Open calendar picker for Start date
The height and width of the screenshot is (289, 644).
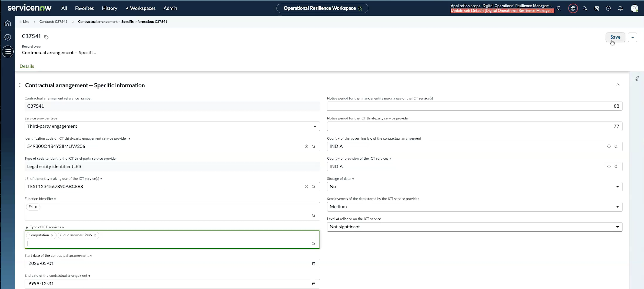[x=314, y=263]
